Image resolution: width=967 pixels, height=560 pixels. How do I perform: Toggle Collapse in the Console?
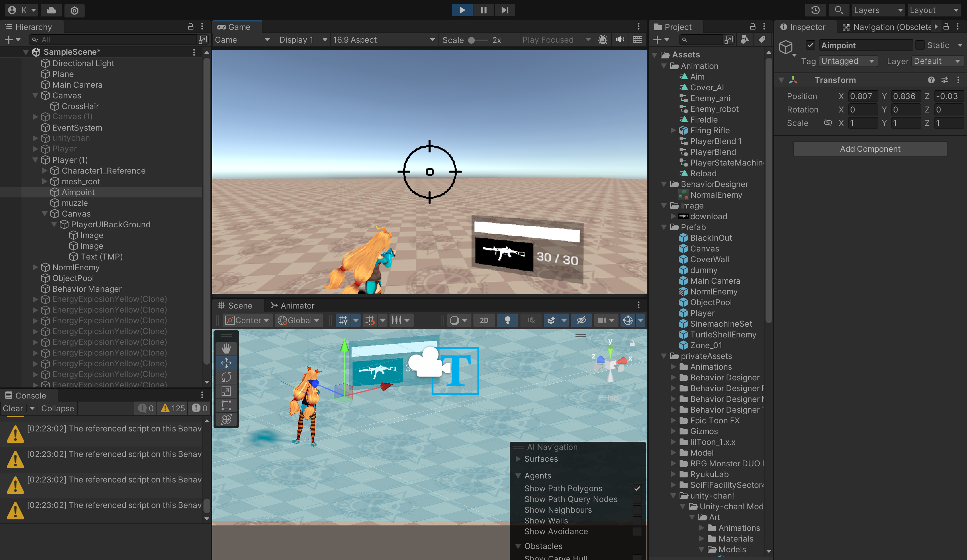[x=57, y=409]
